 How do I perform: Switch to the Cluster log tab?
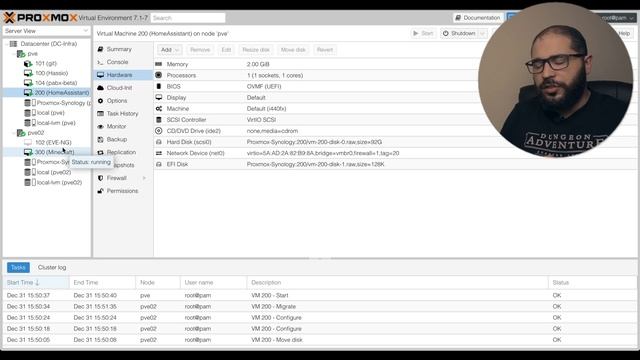pyautogui.click(x=52, y=267)
